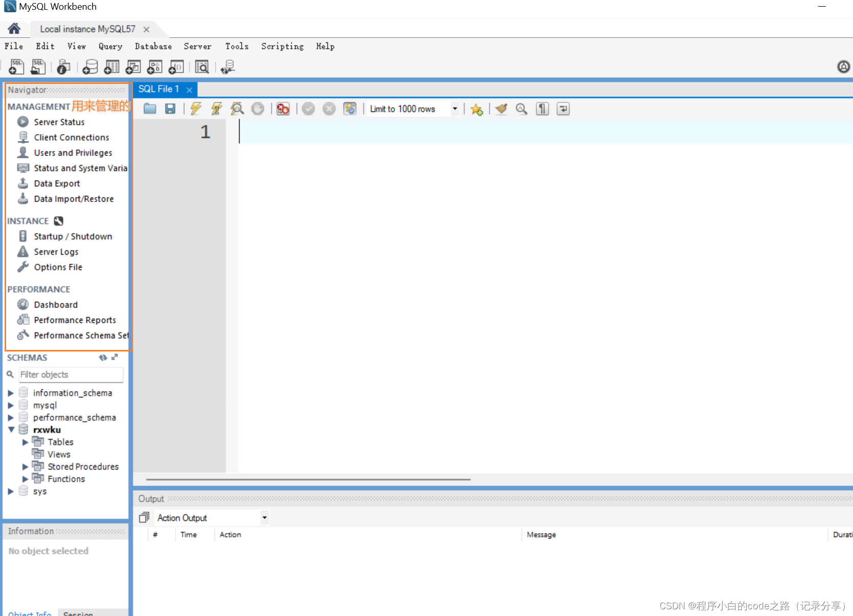Open Data Import/Restore
The width and height of the screenshot is (853, 616).
click(x=74, y=199)
